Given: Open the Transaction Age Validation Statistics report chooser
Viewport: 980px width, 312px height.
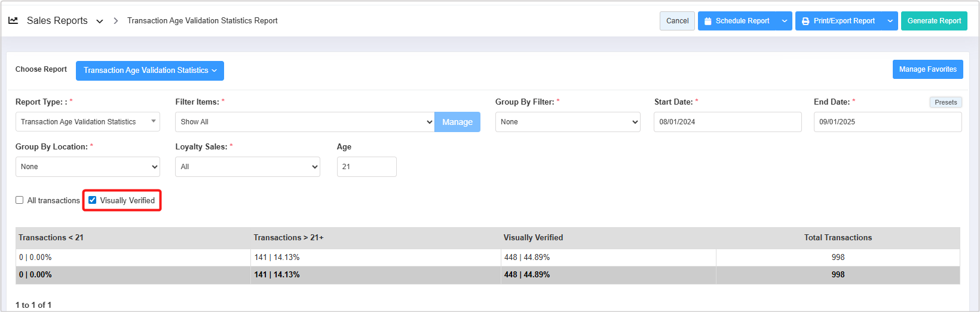Looking at the screenshot, I should [x=149, y=71].
